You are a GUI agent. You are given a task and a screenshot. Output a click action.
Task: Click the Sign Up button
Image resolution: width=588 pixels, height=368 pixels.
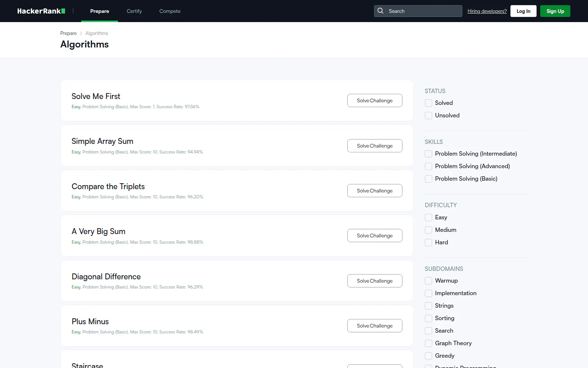click(x=555, y=11)
